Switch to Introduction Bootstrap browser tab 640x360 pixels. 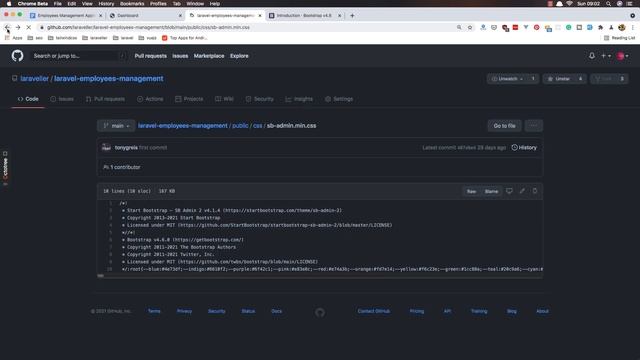pos(305,16)
